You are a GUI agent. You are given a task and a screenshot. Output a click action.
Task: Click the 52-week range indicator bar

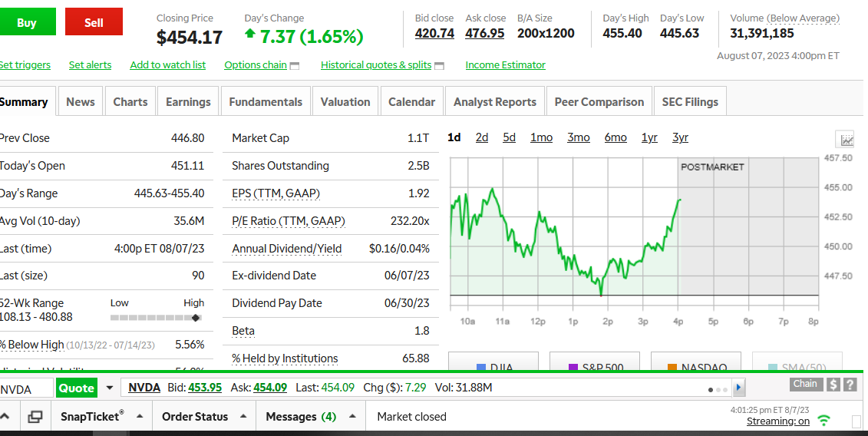tap(157, 317)
